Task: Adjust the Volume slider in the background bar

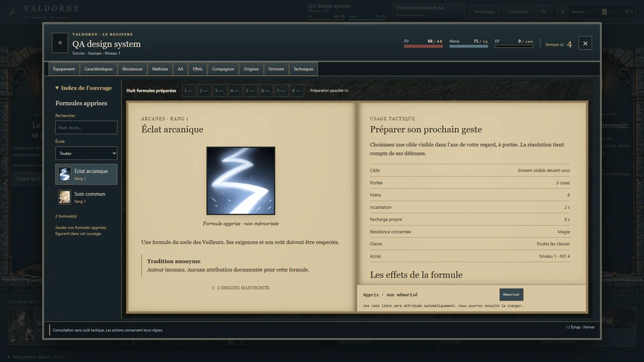Action: [604, 11]
